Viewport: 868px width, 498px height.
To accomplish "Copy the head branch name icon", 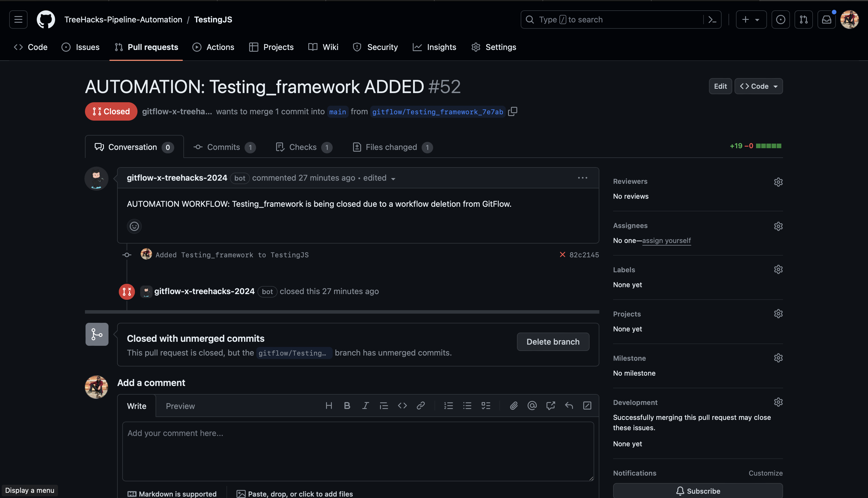I will click(513, 111).
